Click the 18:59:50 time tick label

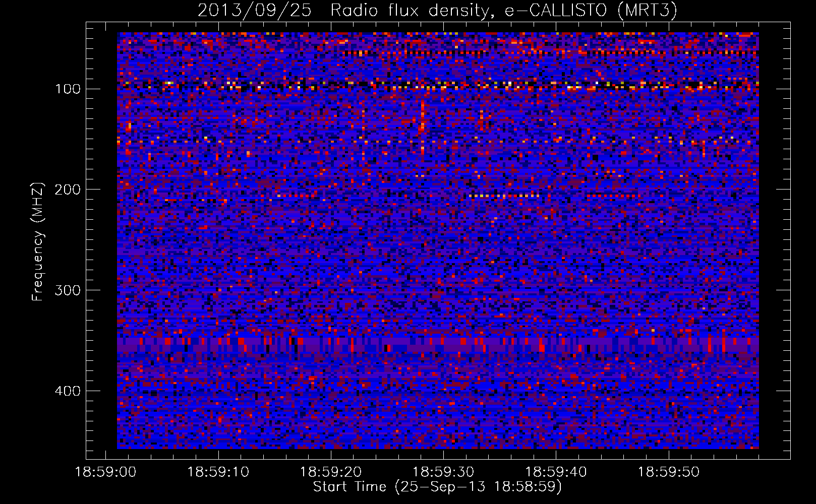[669, 472]
